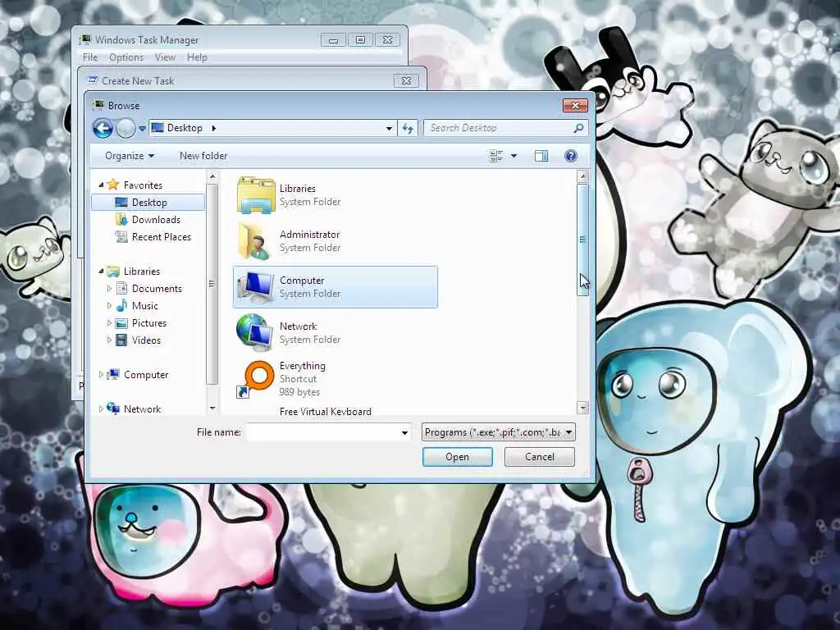Click the Libraries folder icon in file list
Viewport: 840px width, 630px height.
tap(256, 195)
